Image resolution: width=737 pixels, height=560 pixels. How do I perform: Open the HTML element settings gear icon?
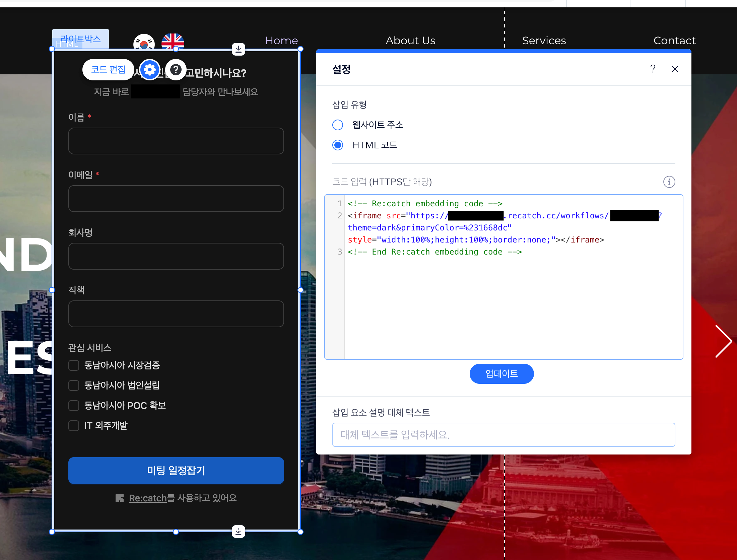coord(149,70)
